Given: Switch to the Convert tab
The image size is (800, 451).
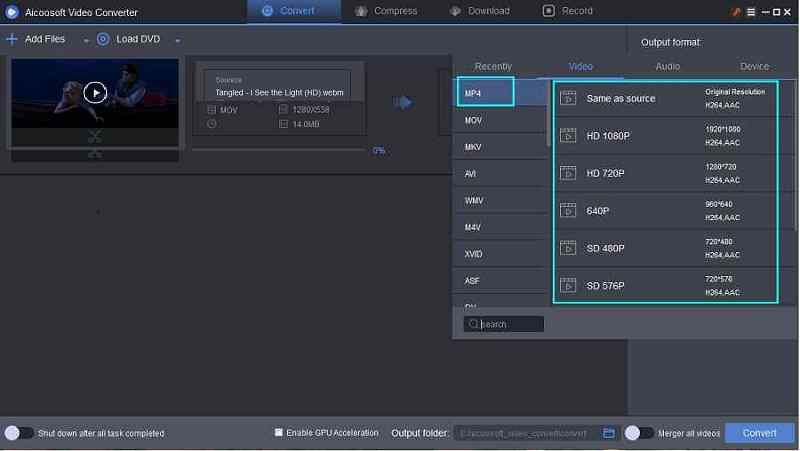Looking at the screenshot, I should tap(294, 11).
